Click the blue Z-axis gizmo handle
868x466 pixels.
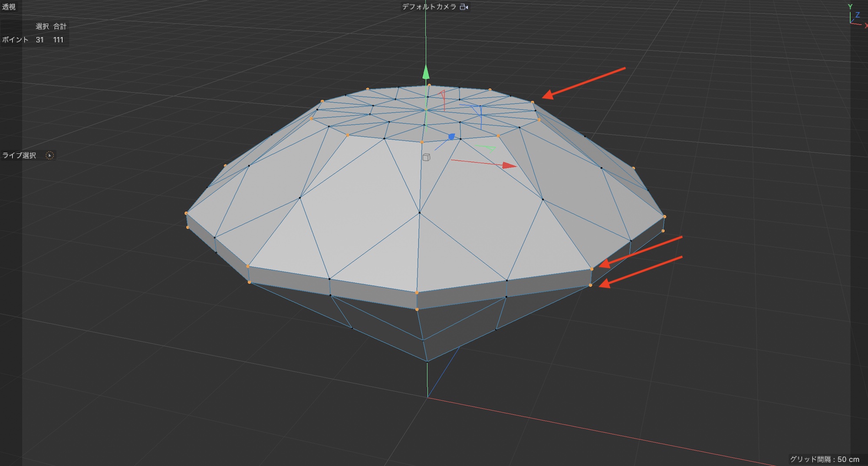(451, 137)
